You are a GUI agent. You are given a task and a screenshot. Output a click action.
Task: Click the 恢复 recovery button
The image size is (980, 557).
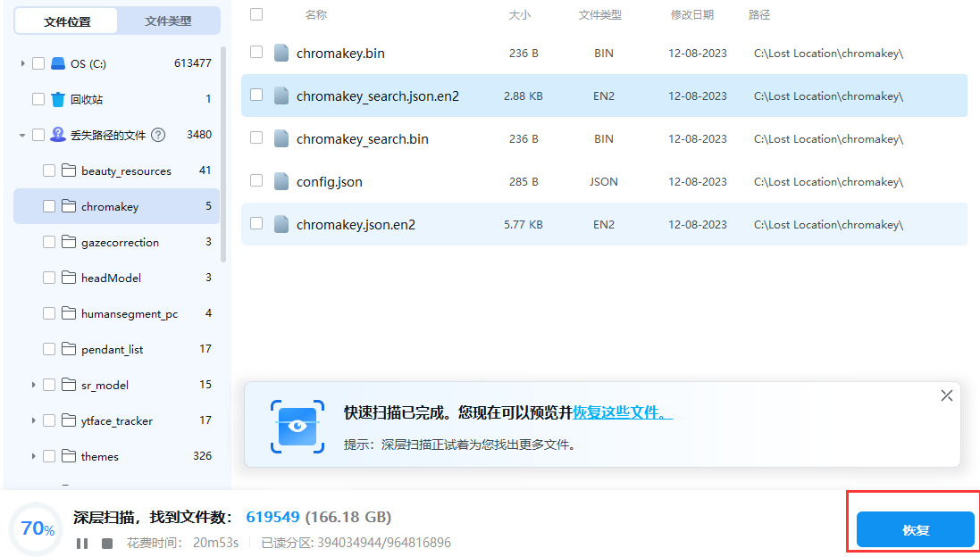point(913,528)
